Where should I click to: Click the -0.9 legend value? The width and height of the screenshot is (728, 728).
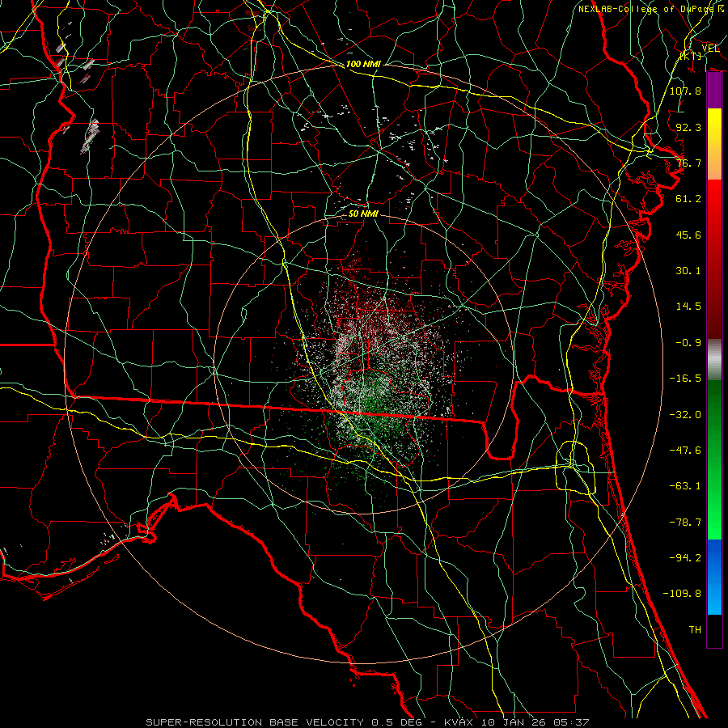tap(688, 343)
